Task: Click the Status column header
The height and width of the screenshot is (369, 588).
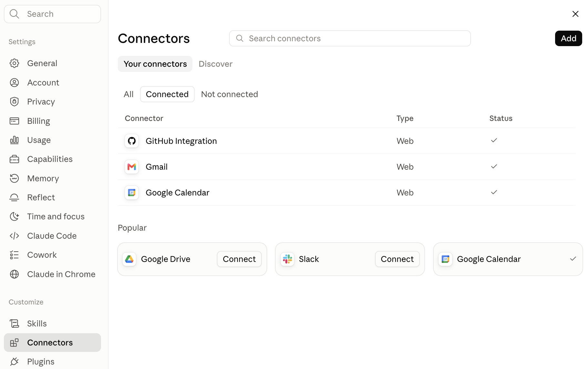Action: [x=501, y=118]
